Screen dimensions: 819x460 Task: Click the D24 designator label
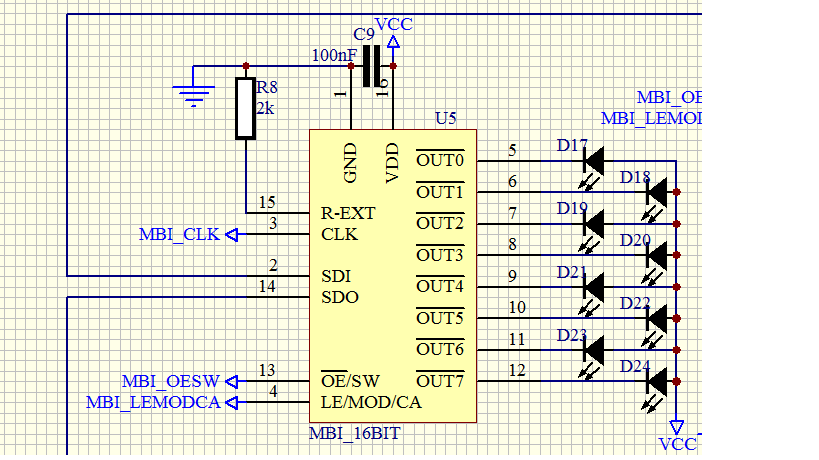pyautogui.click(x=635, y=367)
